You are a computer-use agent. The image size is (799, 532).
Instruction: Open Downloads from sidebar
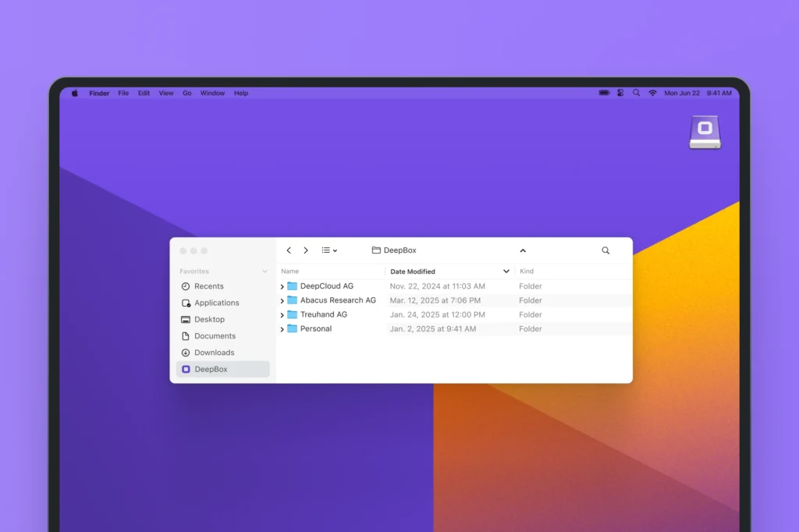222,353
